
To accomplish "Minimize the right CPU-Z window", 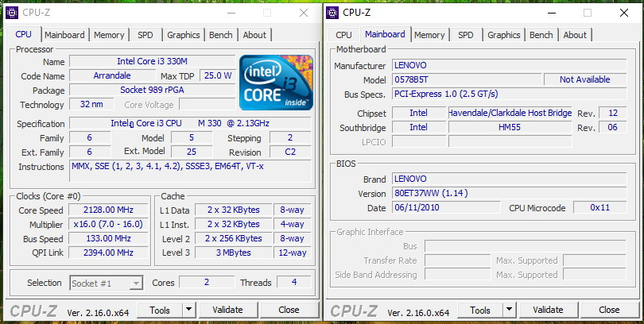I will pos(552,13).
